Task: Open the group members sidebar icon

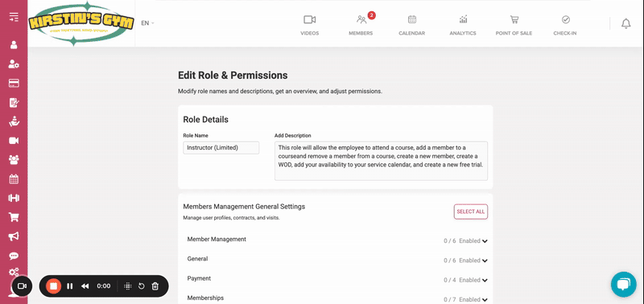Action: (x=14, y=159)
